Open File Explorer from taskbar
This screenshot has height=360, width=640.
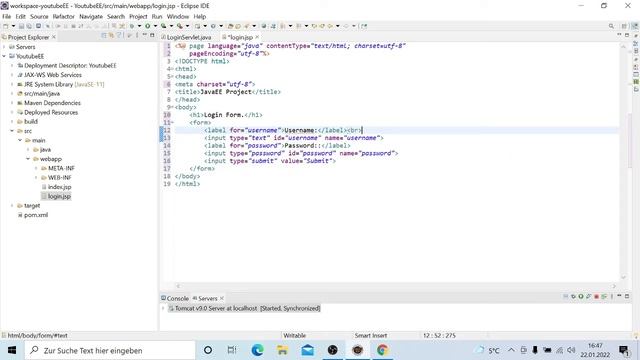click(x=282, y=350)
